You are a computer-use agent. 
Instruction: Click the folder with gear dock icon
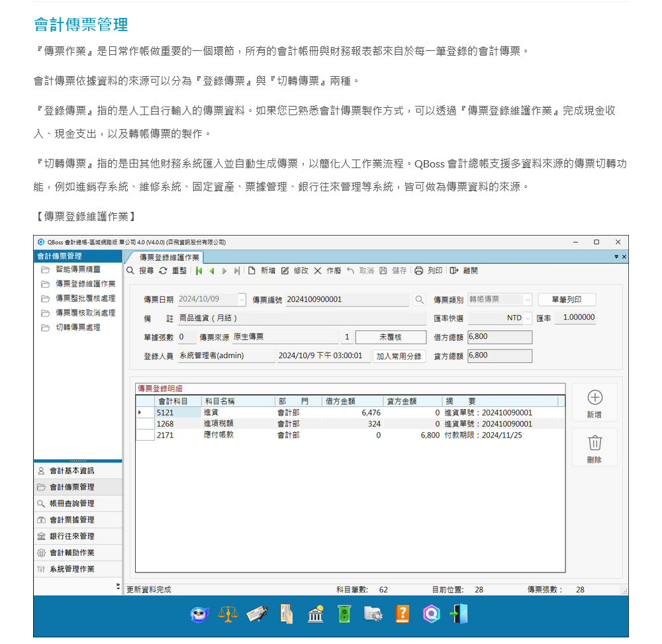[x=373, y=614]
